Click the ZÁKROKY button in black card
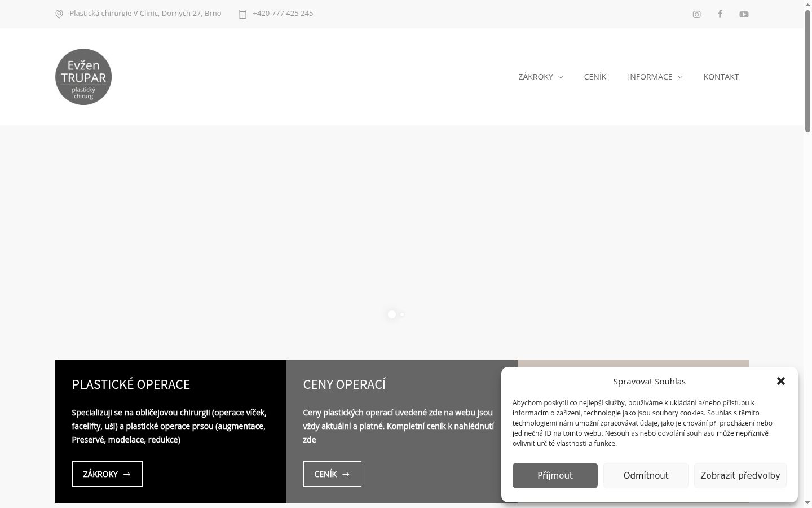 coord(107,474)
